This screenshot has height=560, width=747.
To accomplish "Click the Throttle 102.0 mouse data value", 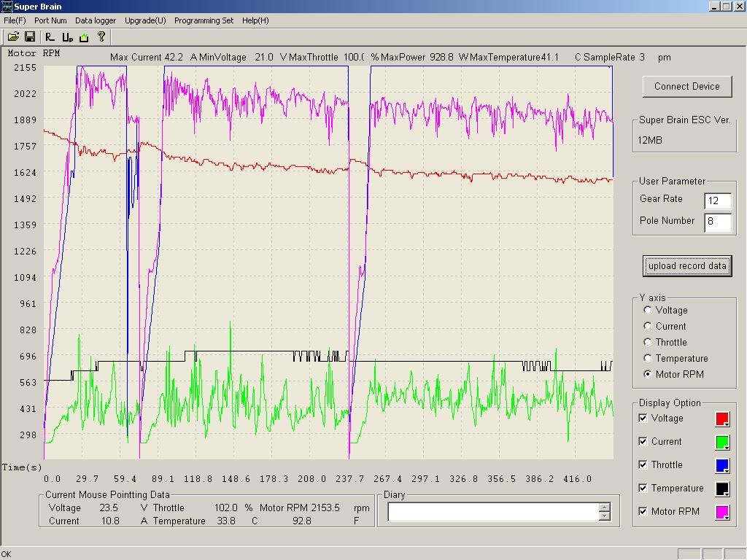I will (x=226, y=507).
